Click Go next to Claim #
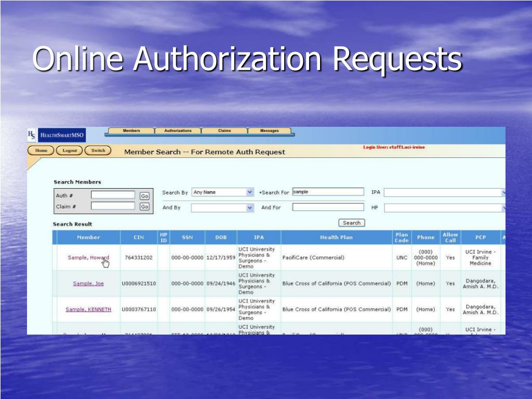This screenshot has width=532, height=399. point(144,206)
